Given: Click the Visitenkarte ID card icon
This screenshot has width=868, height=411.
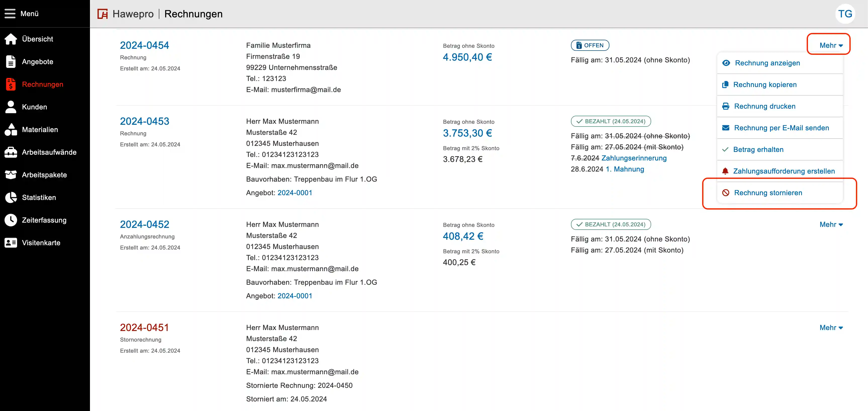Looking at the screenshot, I should pos(11,242).
